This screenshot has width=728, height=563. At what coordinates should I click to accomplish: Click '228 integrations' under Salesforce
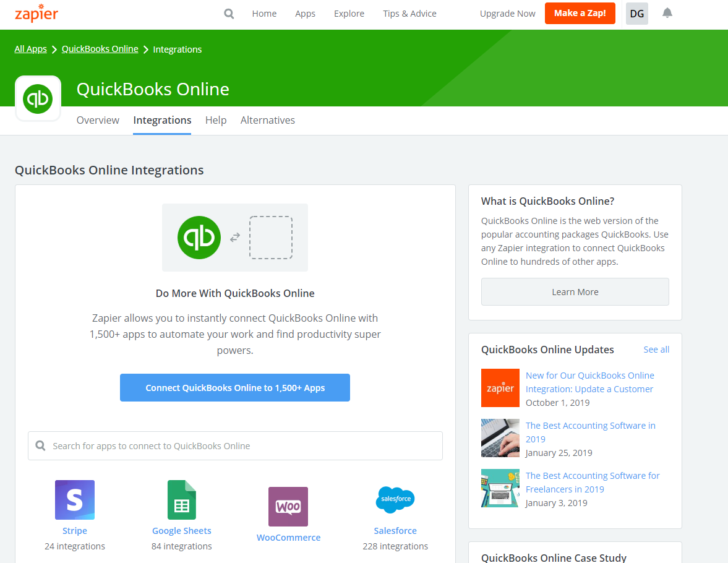coord(395,546)
